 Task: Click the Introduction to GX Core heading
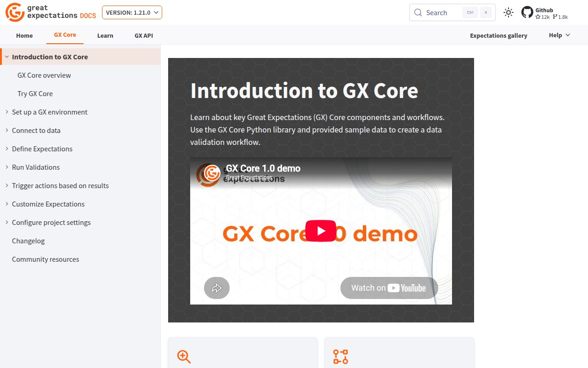coord(304,91)
